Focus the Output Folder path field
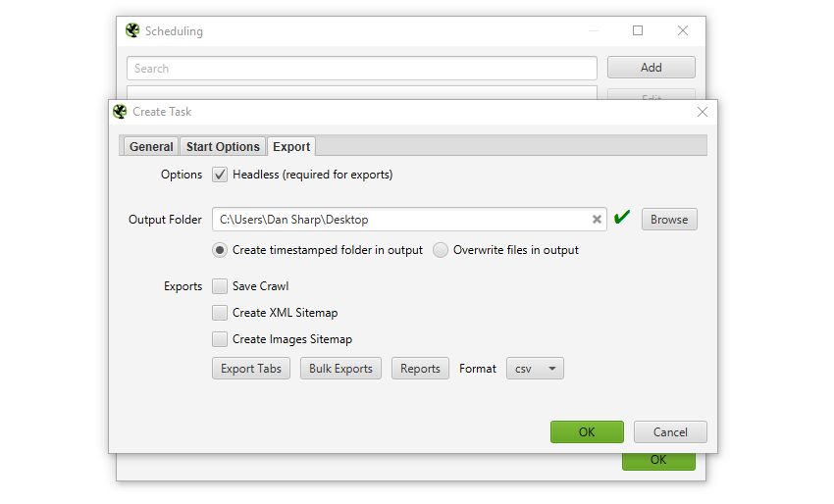The image size is (834, 504). 409,219
